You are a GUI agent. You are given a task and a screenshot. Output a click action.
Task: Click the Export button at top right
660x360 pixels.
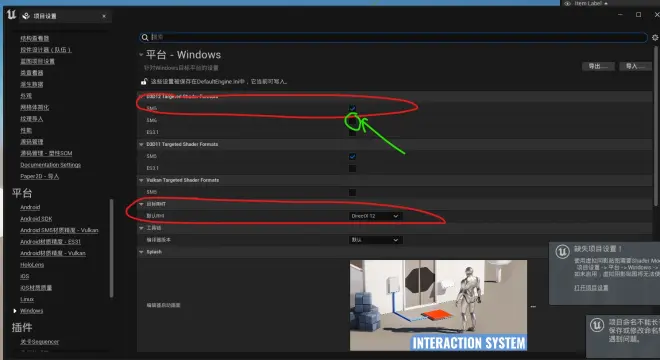(x=598, y=67)
